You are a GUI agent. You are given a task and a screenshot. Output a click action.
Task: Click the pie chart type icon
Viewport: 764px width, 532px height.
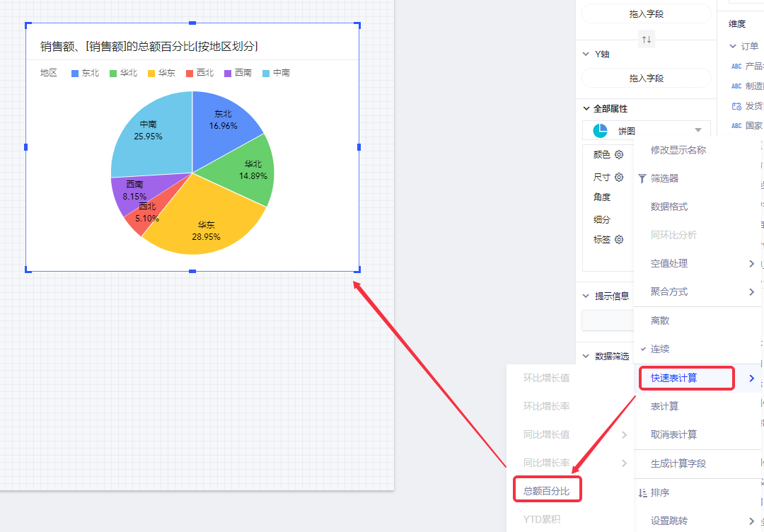[x=600, y=131]
